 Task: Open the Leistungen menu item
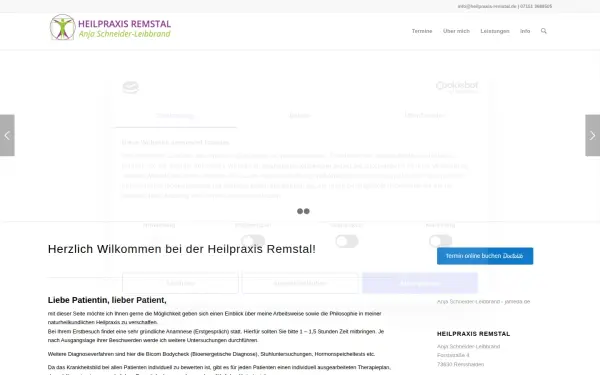(495, 31)
